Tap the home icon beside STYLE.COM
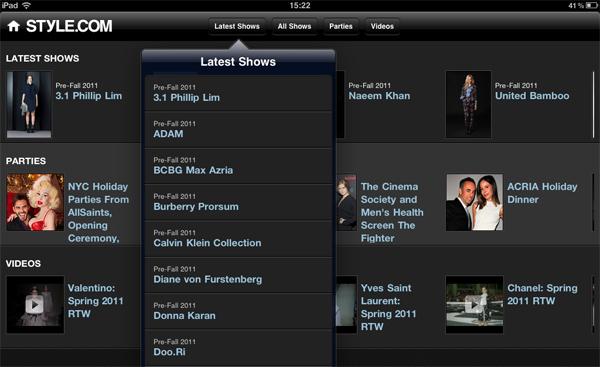The image size is (600, 367). 14,26
